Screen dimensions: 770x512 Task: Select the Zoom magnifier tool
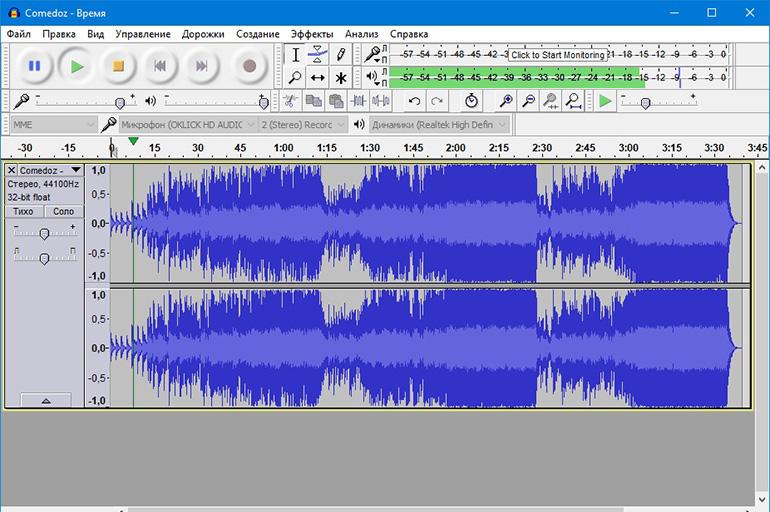pyautogui.click(x=295, y=78)
